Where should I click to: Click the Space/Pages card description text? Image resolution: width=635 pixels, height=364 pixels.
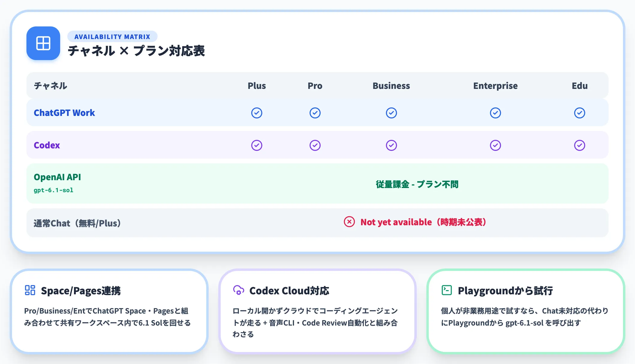108,317
